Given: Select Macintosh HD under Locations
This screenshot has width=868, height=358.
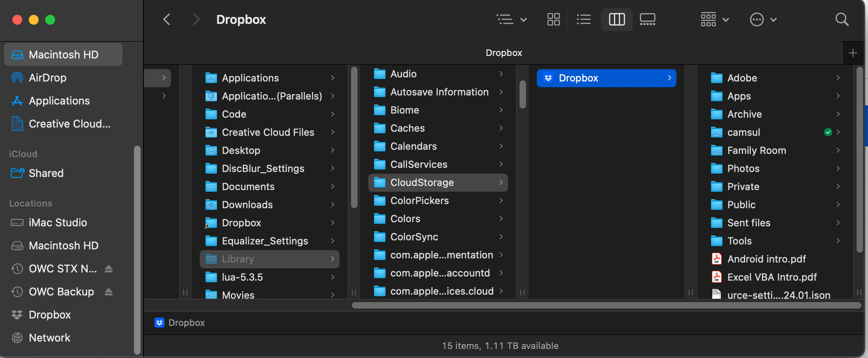Looking at the screenshot, I should point(63,245).
